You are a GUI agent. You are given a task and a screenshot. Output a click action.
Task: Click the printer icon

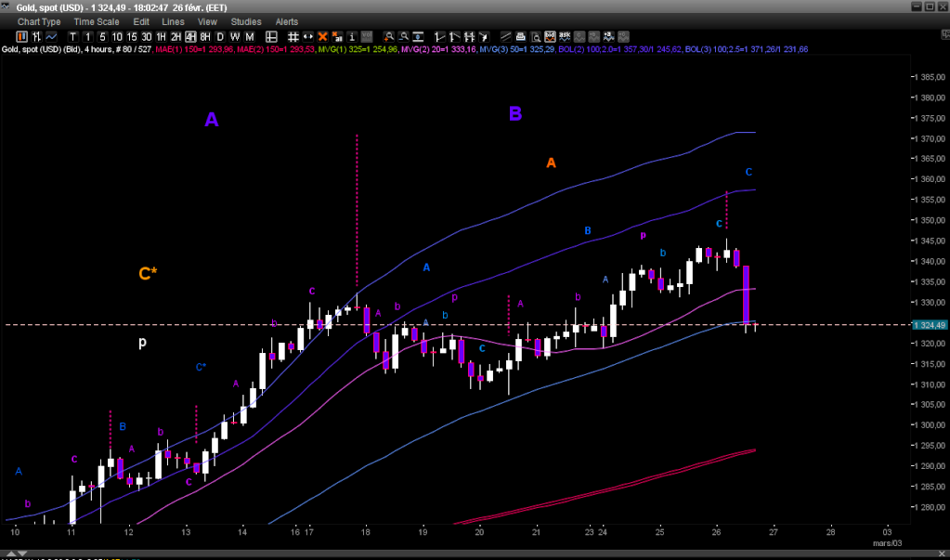point(521,36)
